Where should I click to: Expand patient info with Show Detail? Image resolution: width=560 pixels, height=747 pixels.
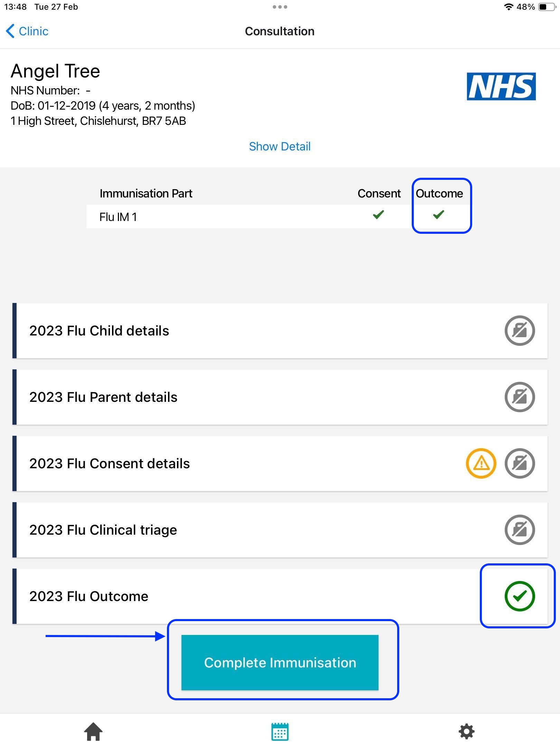point(280,146)
